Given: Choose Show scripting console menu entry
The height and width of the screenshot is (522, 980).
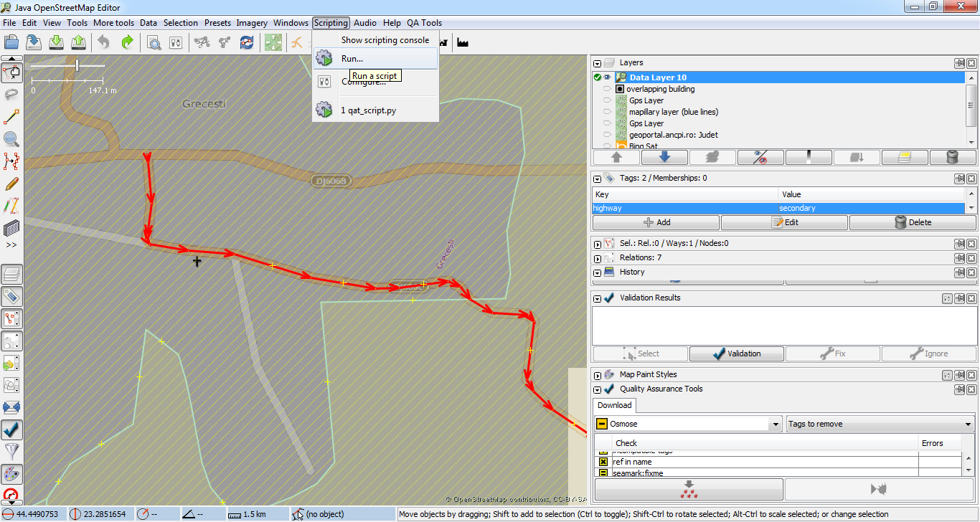Looking at the screenshot, I should click(x=375, y=40).
